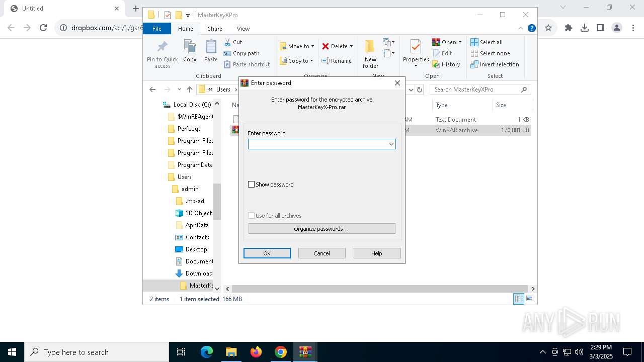Click Copy path in ribbon
The image size is (644, 362).
242,53
